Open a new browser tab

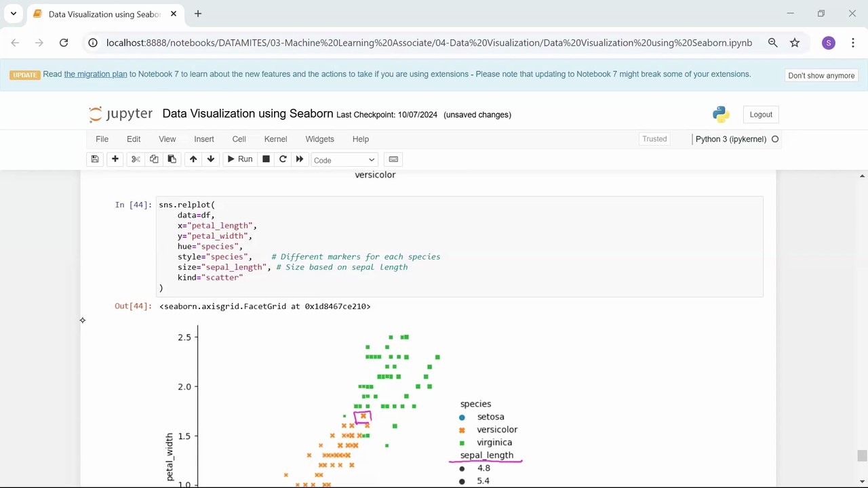(197, 14)
